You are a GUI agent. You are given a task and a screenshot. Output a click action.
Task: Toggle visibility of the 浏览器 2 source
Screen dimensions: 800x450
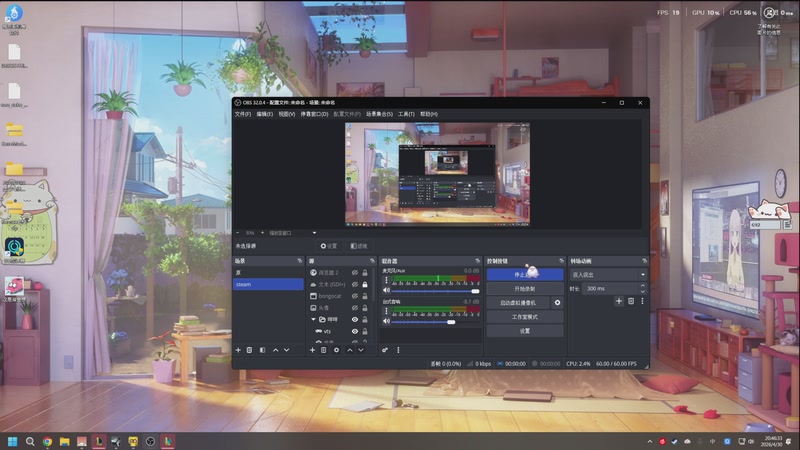(355, 272)
